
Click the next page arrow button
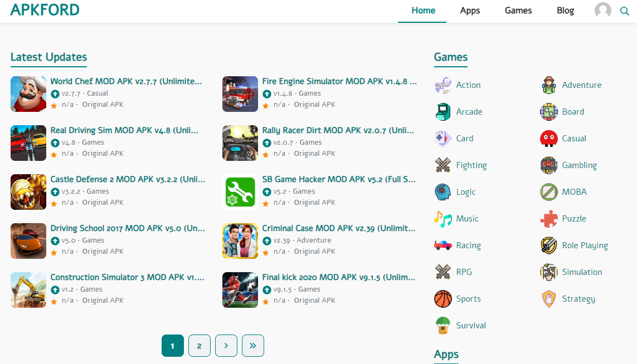[226, 346]
